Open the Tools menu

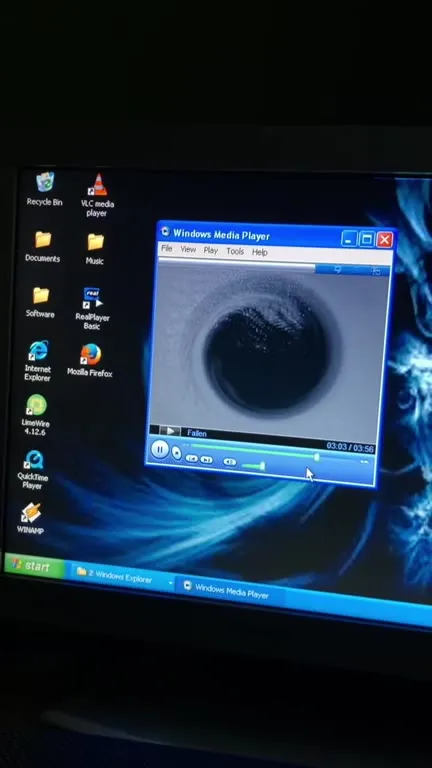[235, 251]
